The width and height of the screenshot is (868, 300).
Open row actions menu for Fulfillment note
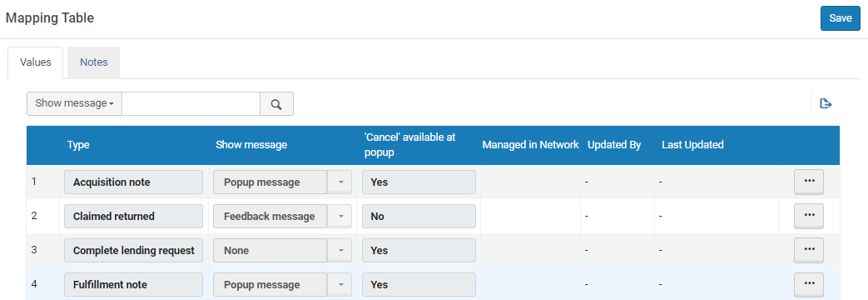click(809, 284)
